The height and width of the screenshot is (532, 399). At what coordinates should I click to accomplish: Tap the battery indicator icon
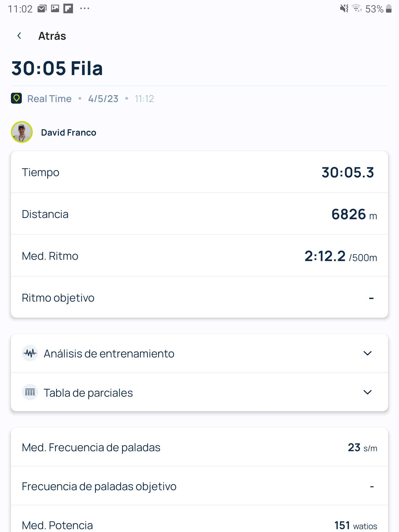[x=389, y=9]
